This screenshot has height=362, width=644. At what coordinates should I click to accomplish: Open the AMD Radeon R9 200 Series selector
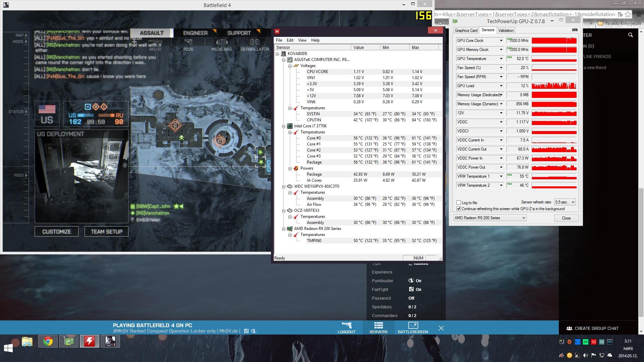(490, 218)
